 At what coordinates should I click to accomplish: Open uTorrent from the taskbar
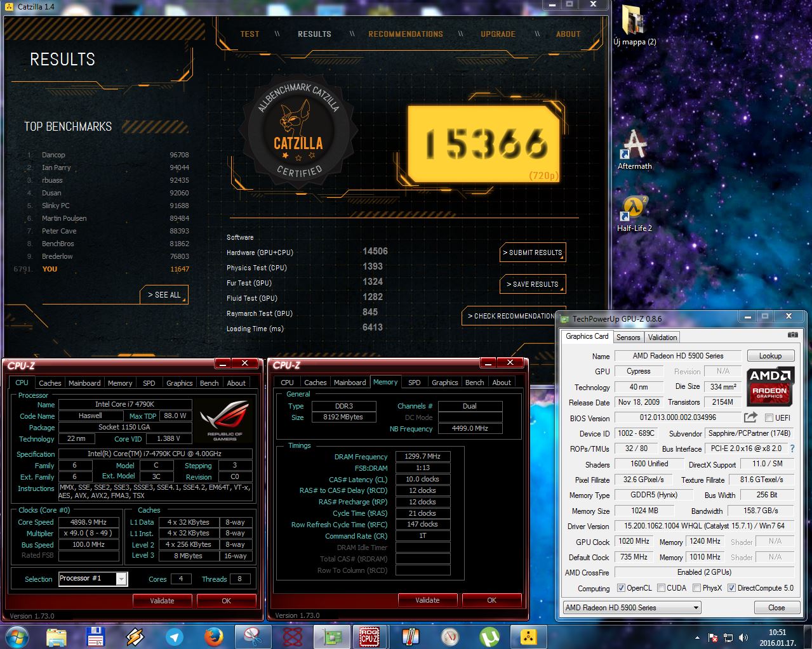tap(488, 636)
